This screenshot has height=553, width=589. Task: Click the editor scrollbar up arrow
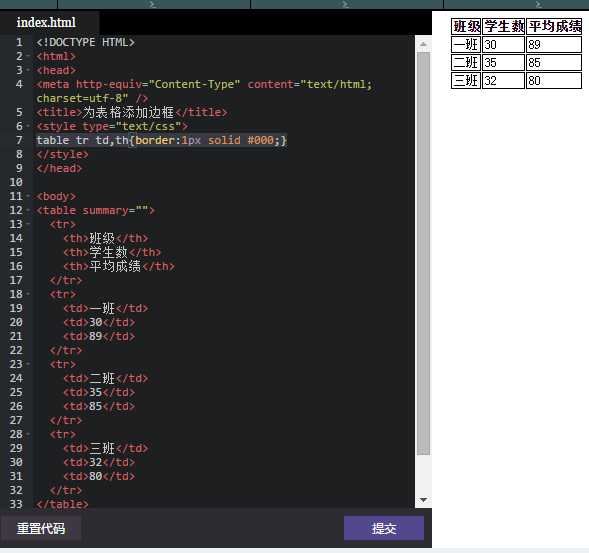[x=423, y=44]
